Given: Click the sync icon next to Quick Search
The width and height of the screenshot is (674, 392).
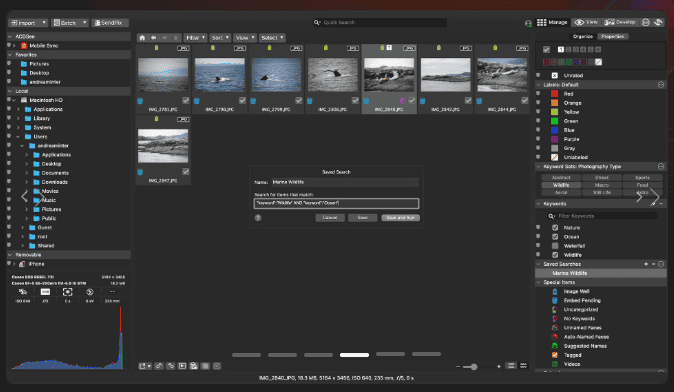Looking at the screenshot, I should [528, 23].
